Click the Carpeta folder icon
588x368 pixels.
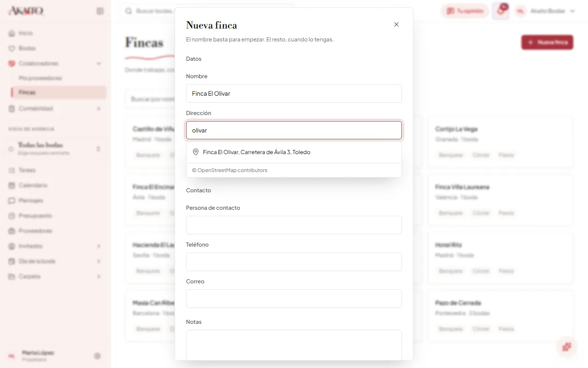(x=12, y=276)
